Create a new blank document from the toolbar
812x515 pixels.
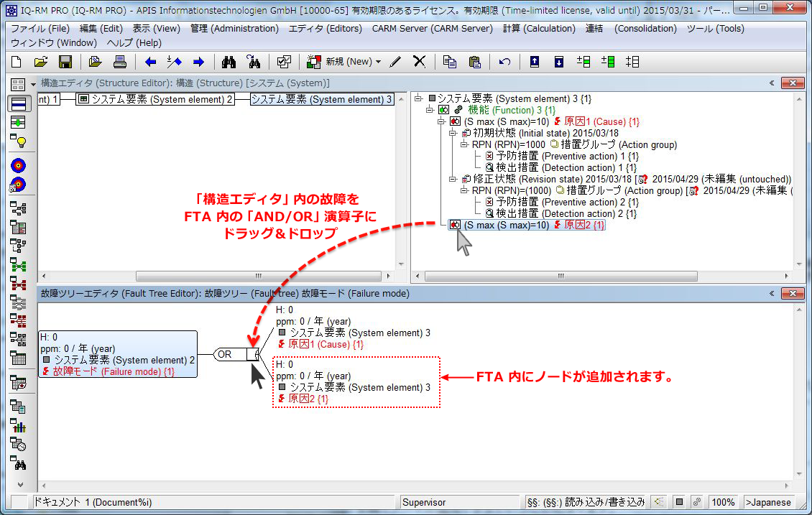[16, 62]
